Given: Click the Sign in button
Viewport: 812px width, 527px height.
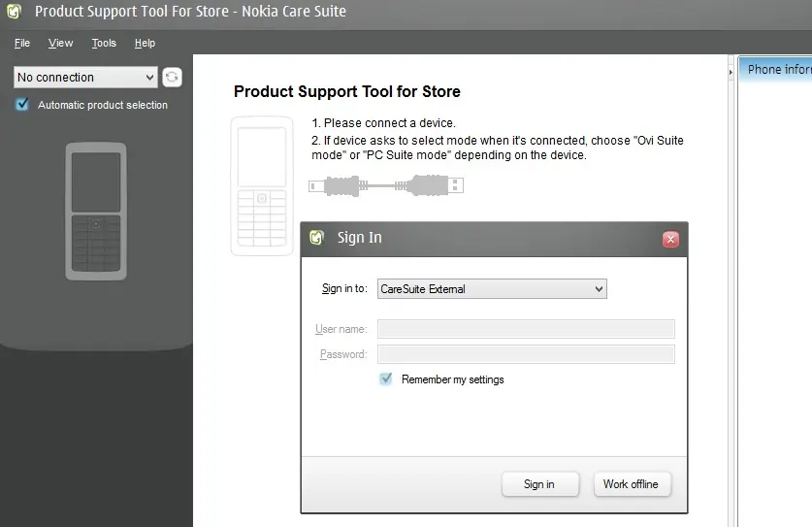Looking at the screenshot, I should 539,484.
